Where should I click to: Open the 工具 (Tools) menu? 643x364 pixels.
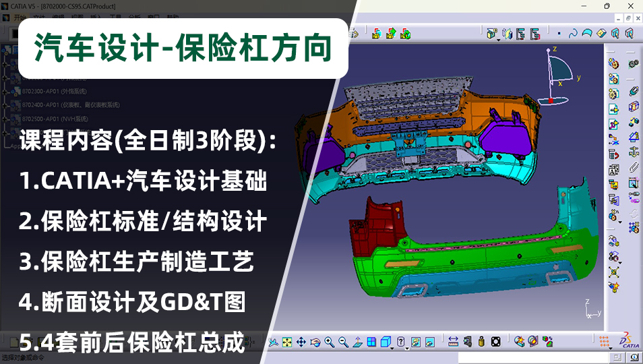click(116, 18)
